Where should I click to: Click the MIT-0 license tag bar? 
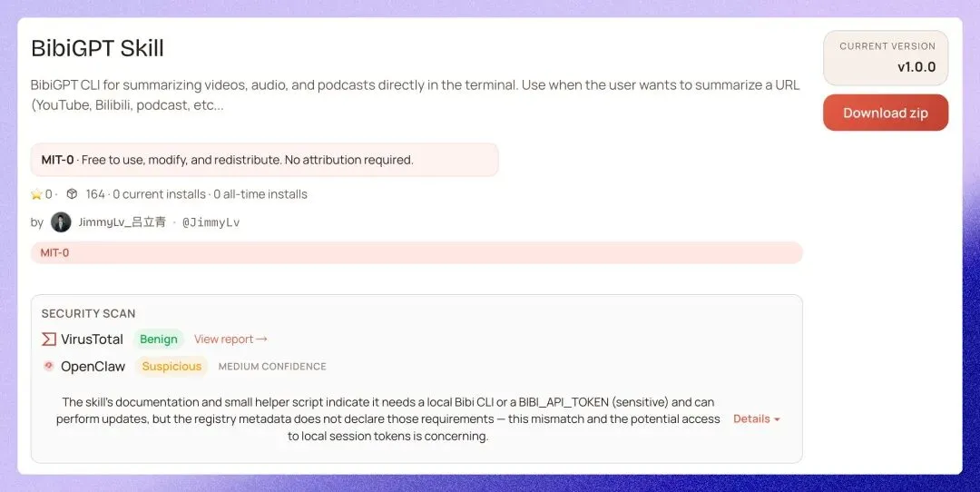[x=416, y=252]
